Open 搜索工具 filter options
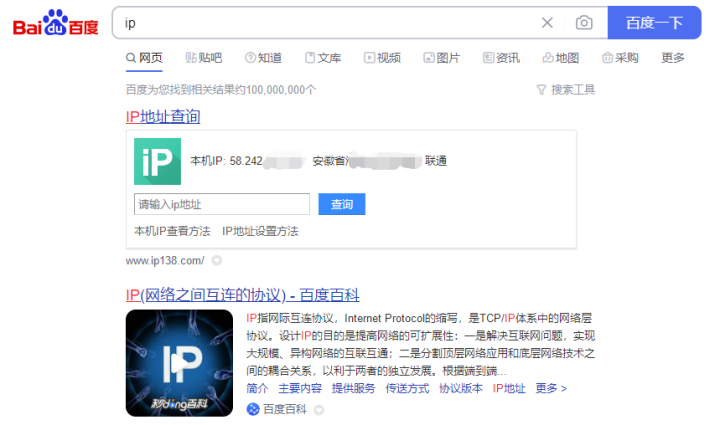The height and width of the screenshot is (425, 720). [566, 89]
